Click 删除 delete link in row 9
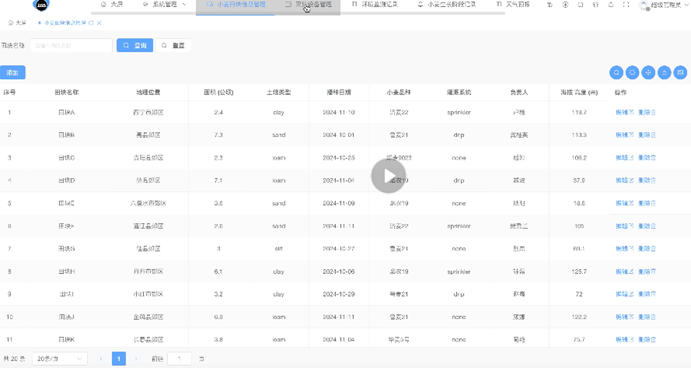691x368 pixels. 647,294
